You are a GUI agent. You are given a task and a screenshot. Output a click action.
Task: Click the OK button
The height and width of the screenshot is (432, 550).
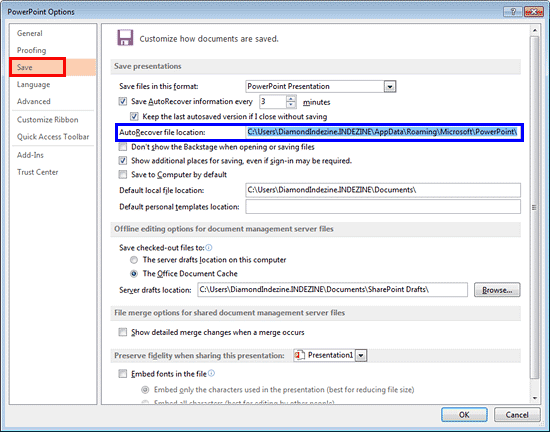pyautogui.click(x=464, y=415)
